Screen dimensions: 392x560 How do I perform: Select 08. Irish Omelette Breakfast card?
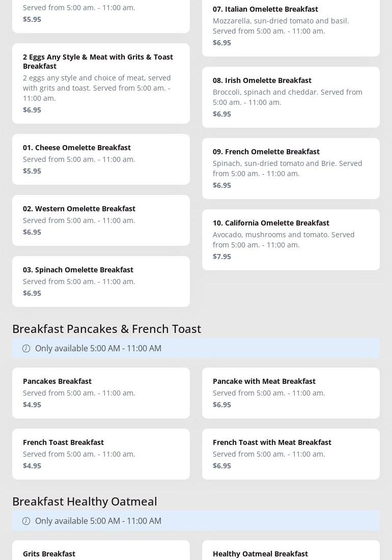pos(291,97)
